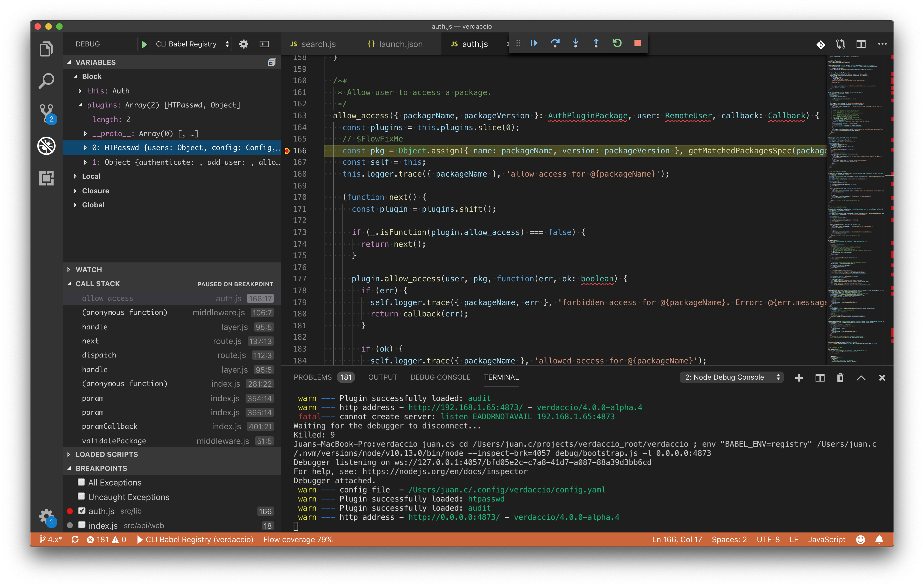The width and height of the screenshot is (924, 587).
Task: Toggle the Uncaught Exceptions checkbox
Action: coord(81,496)
